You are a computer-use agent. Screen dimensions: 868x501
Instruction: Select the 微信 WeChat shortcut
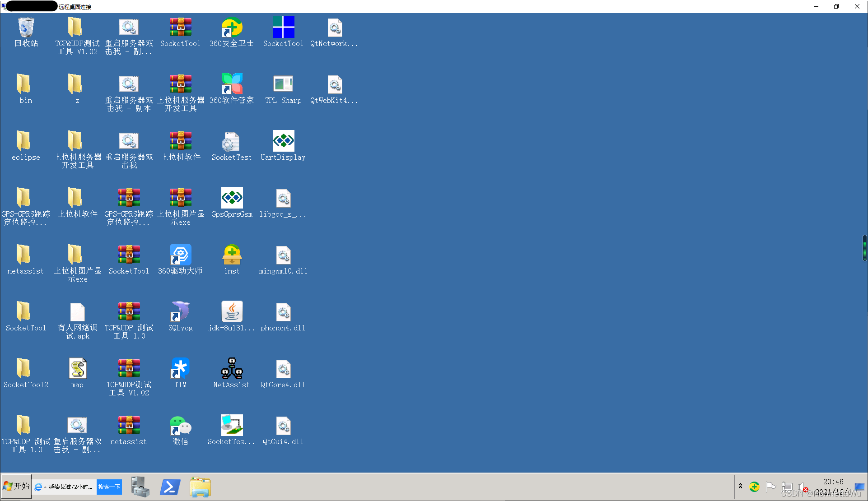point(180,426)
